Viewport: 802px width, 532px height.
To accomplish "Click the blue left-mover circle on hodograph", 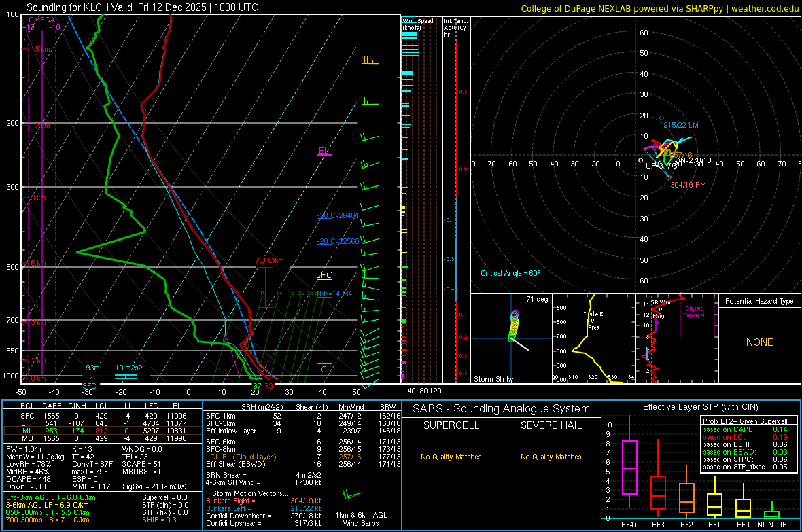I will pyautogui.click(x=661, y=118).
